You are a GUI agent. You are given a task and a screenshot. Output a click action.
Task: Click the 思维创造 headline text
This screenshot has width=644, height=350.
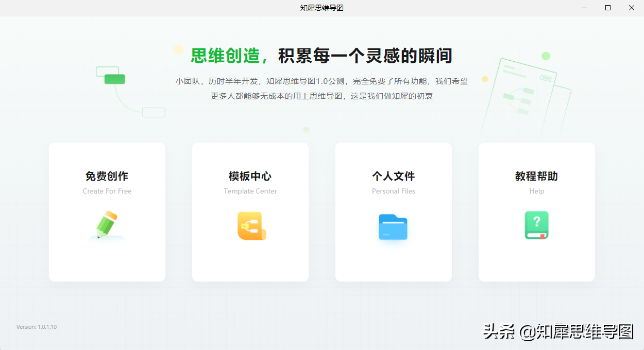(225, 56)
